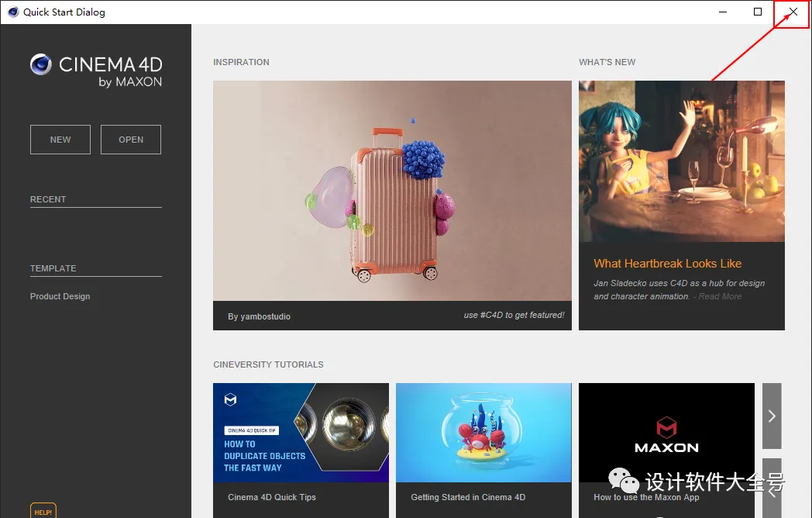This screenshot has height=518, width=812.
Task: Click the WHAT'S NEW heading
Action: point(607,62)
